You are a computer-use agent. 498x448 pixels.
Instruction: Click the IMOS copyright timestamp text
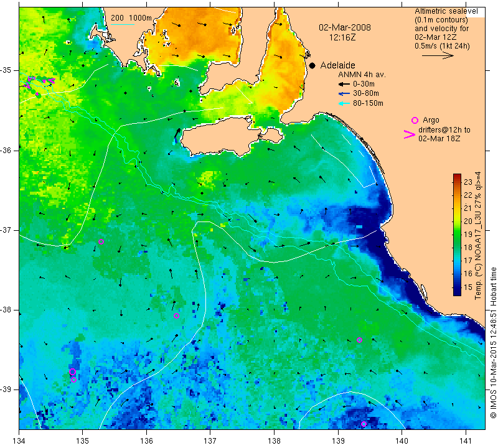(493, 342)
